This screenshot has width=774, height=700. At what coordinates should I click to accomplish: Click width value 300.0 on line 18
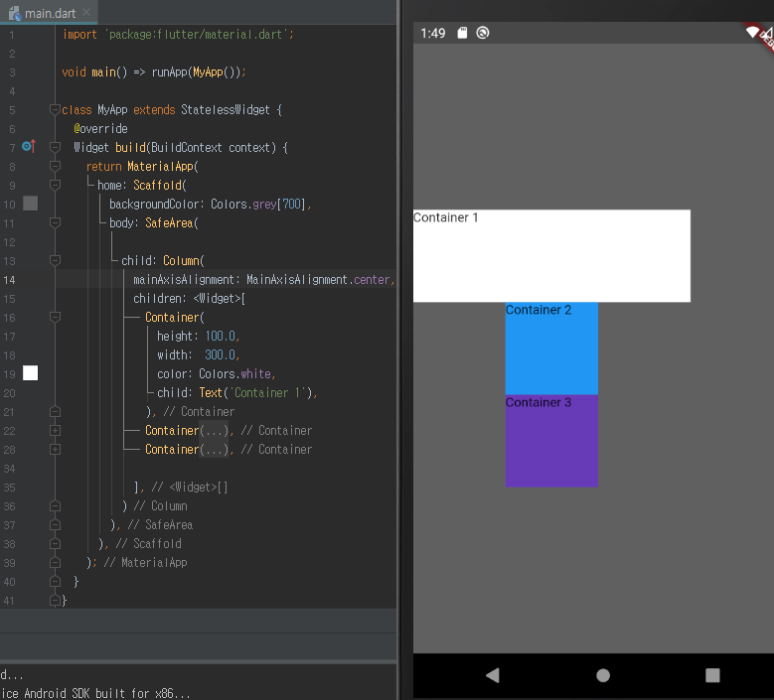[221, 354]
